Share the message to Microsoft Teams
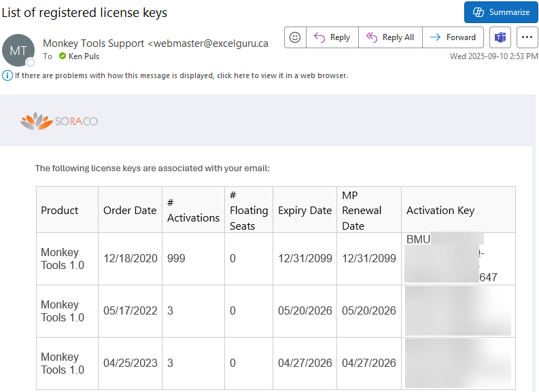This screenshot has width=539, height=392. (x=500, y=37)
